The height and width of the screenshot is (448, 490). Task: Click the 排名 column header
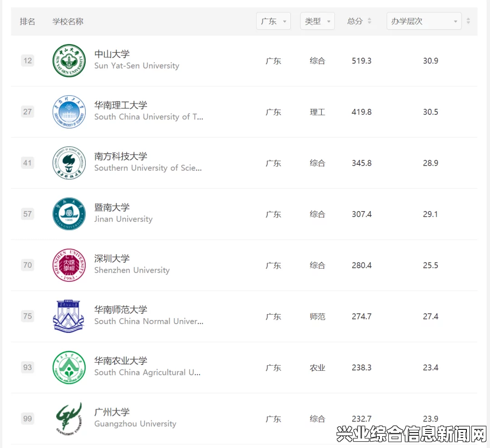[x=28, y=21]
